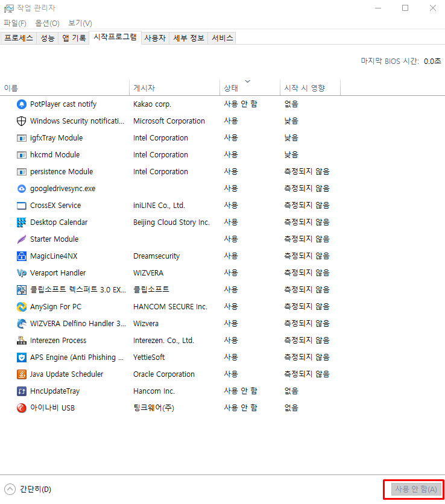This screenshot has width=445, height=504.
Task: Select the AnySign For PC entry name
Action: [x=55, y=307]
